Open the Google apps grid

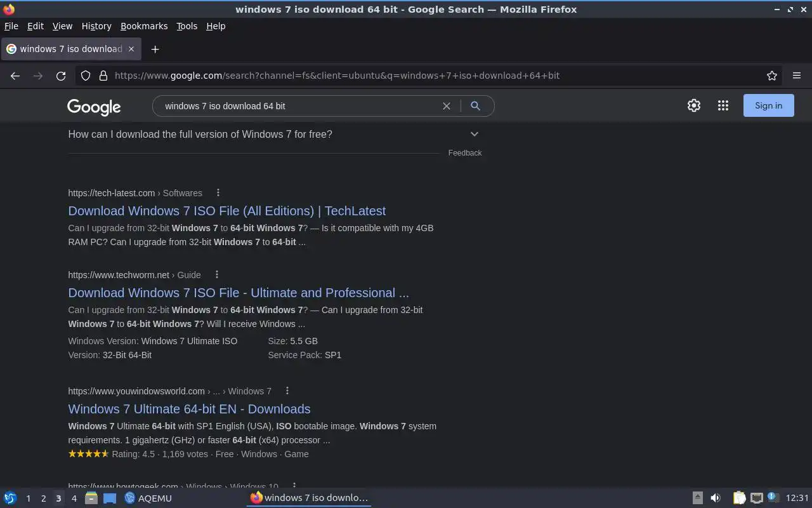click(x=723, y=106)
